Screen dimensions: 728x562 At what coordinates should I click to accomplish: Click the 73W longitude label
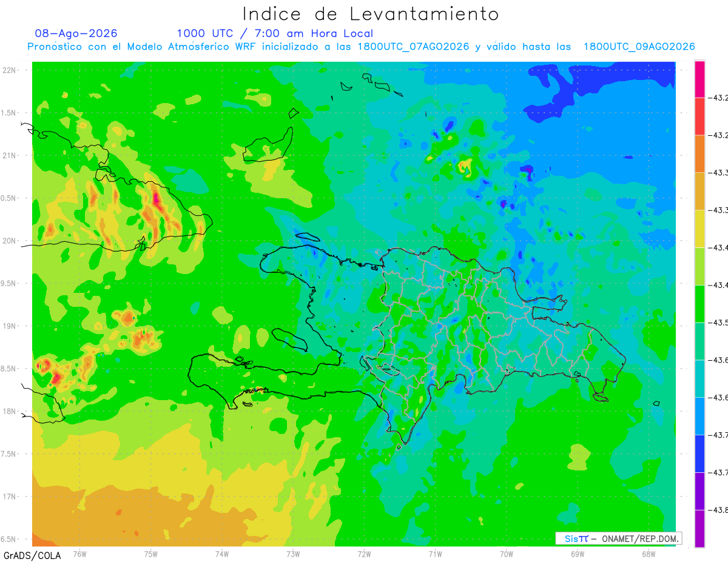pos(293,554)
